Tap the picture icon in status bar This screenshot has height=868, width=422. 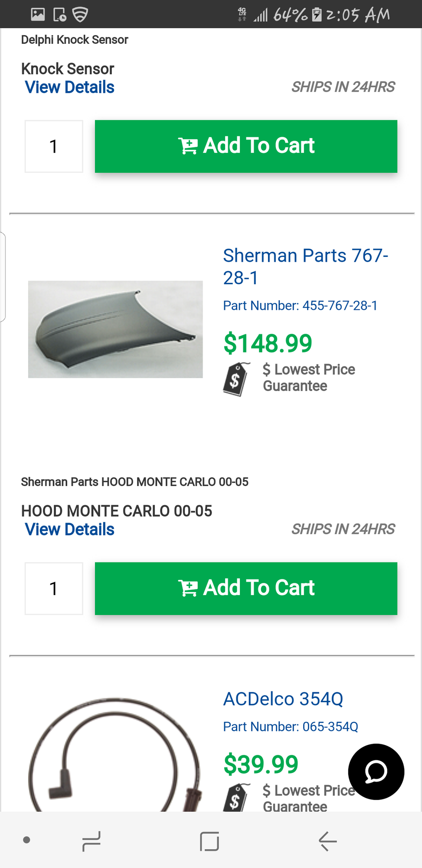(x=38, y=14)
